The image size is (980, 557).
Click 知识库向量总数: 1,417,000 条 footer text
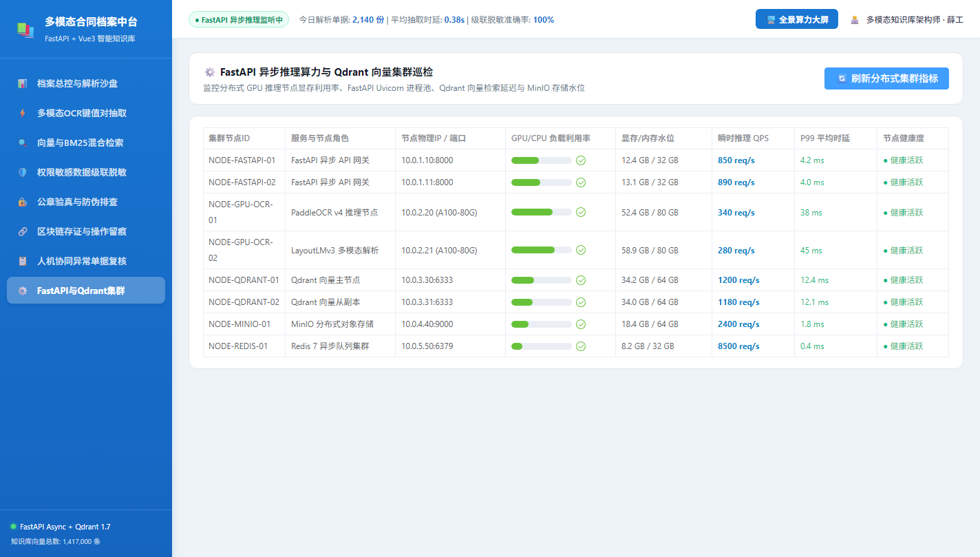pyautogui.click(x=56, y=542)
